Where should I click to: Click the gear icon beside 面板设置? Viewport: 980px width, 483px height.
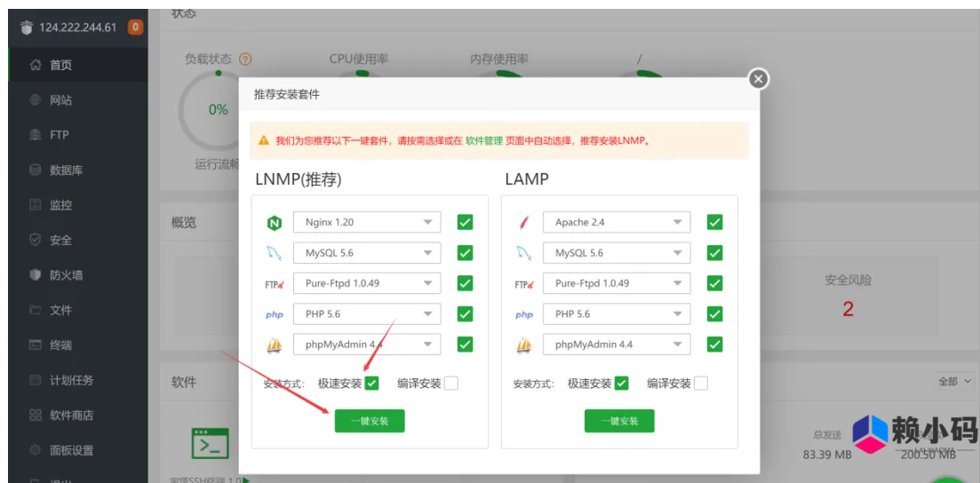click(x=36, y=450)
